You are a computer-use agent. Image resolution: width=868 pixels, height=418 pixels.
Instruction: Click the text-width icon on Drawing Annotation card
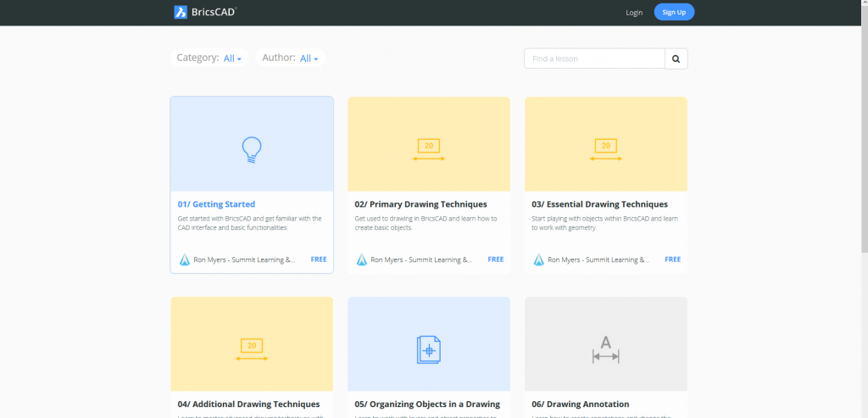tap(606, 350)
